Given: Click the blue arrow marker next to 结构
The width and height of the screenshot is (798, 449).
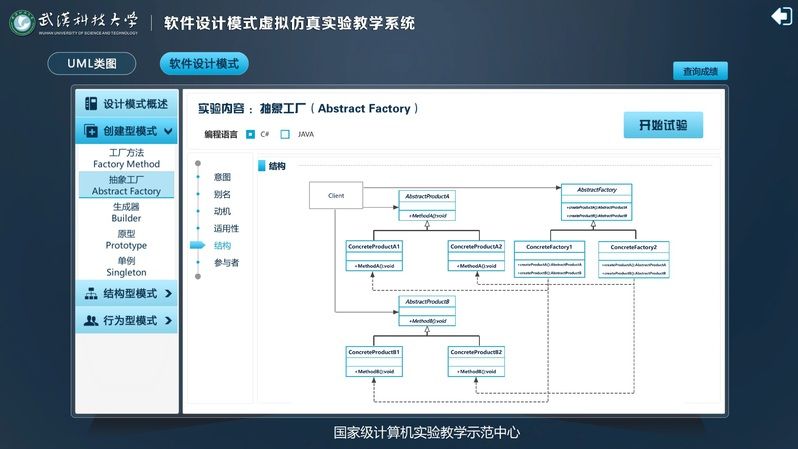Looking at the screenshot, I should 198,246.
